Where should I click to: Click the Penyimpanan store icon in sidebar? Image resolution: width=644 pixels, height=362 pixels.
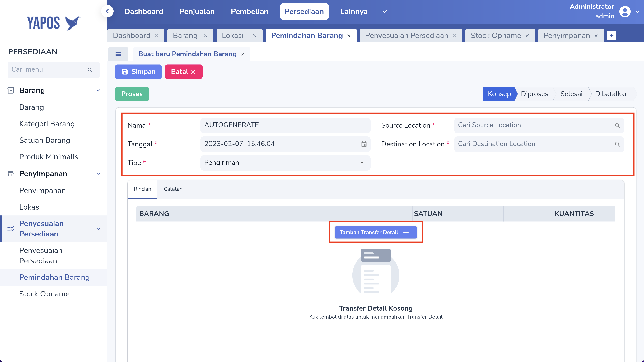11,174
